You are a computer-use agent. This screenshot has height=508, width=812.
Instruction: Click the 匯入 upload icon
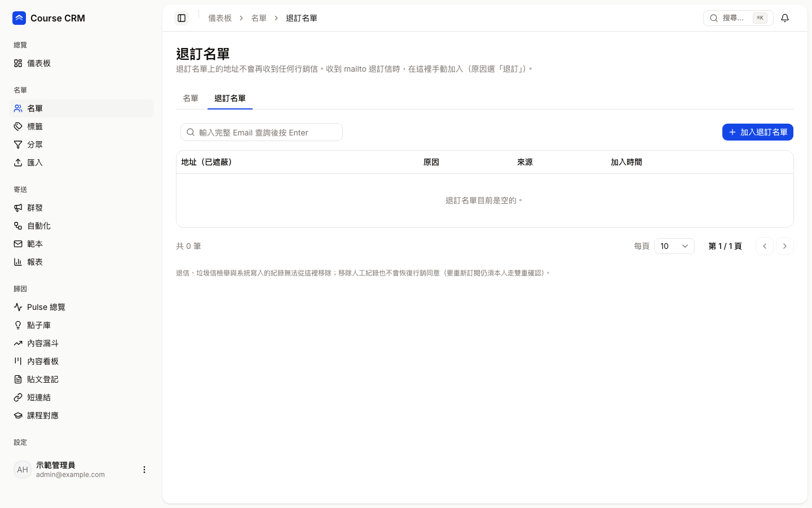pyautogui.click(x=18, y=163)
